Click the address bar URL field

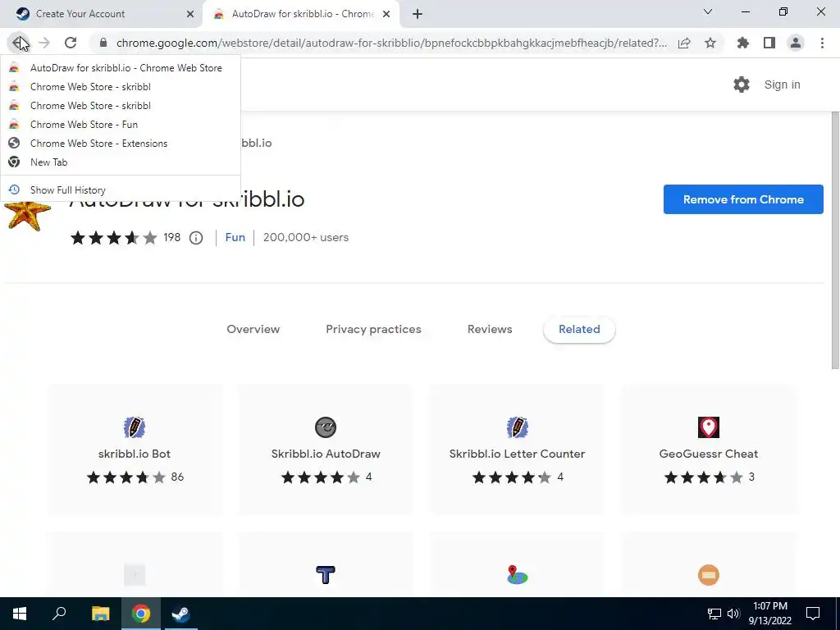(x=391, y=43)
